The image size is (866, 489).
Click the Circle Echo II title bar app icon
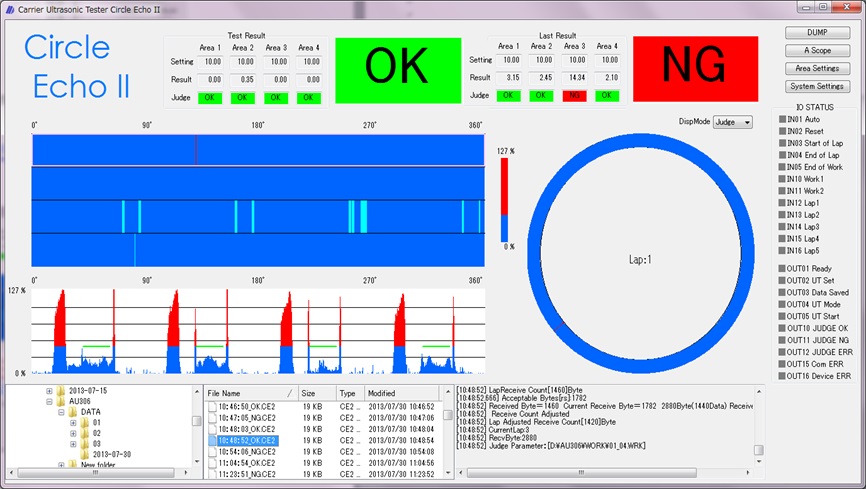10,9
